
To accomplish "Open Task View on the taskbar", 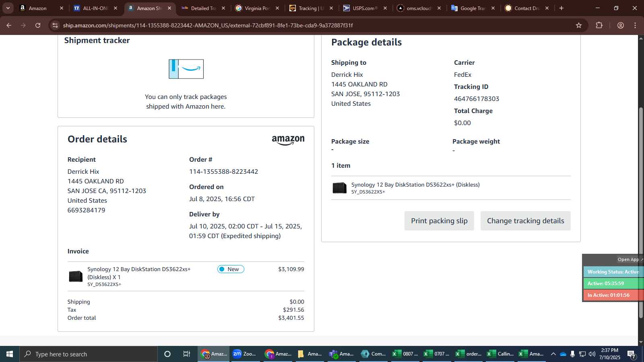I will [x=187, y=354].
